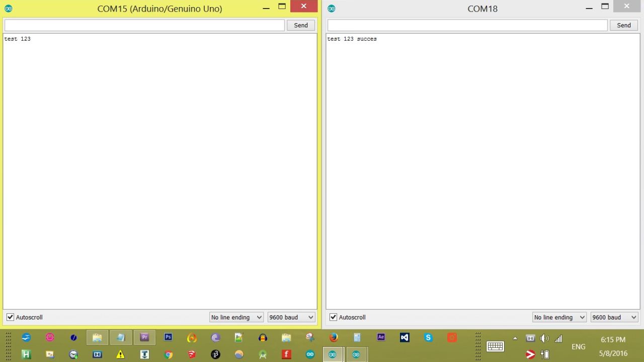Focus the COM15 serial input field
The height and width of the screenshot is (362, 644).
point(144,25)
